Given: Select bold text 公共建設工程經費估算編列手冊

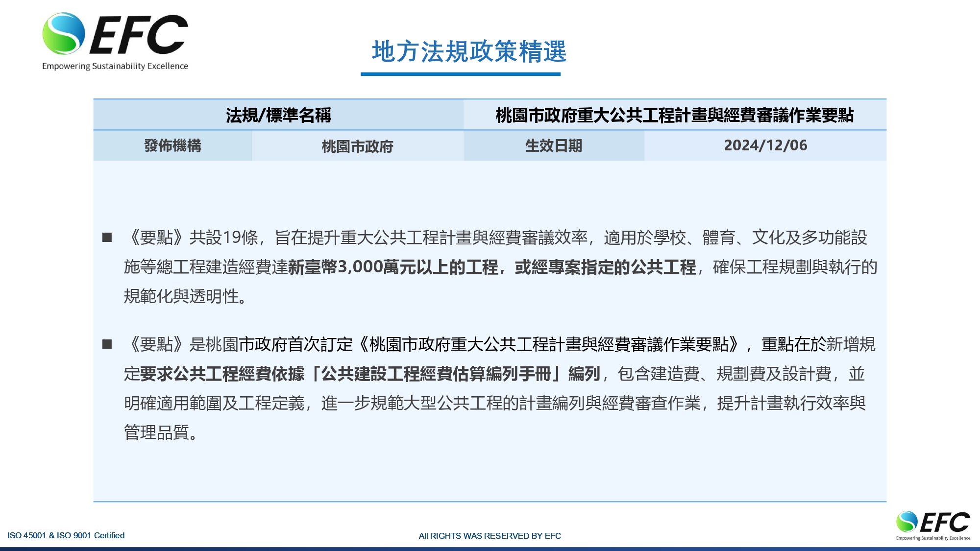Looking at the screenshot, I should coord(436,374).
